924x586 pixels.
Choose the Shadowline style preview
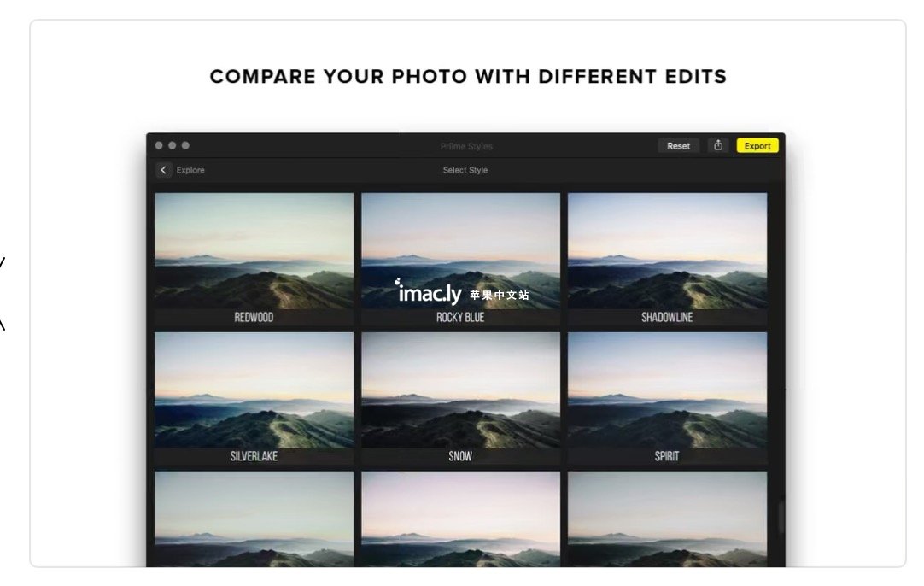[668, 259]
